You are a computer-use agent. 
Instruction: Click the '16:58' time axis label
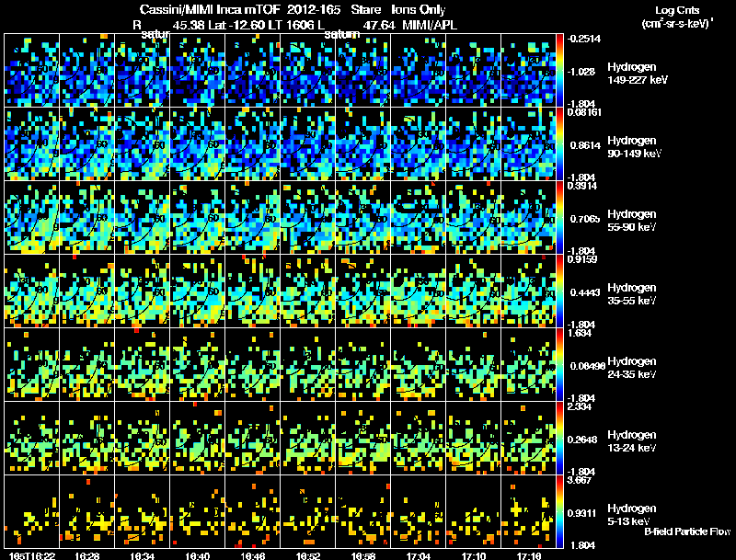[x=363, y=555]
